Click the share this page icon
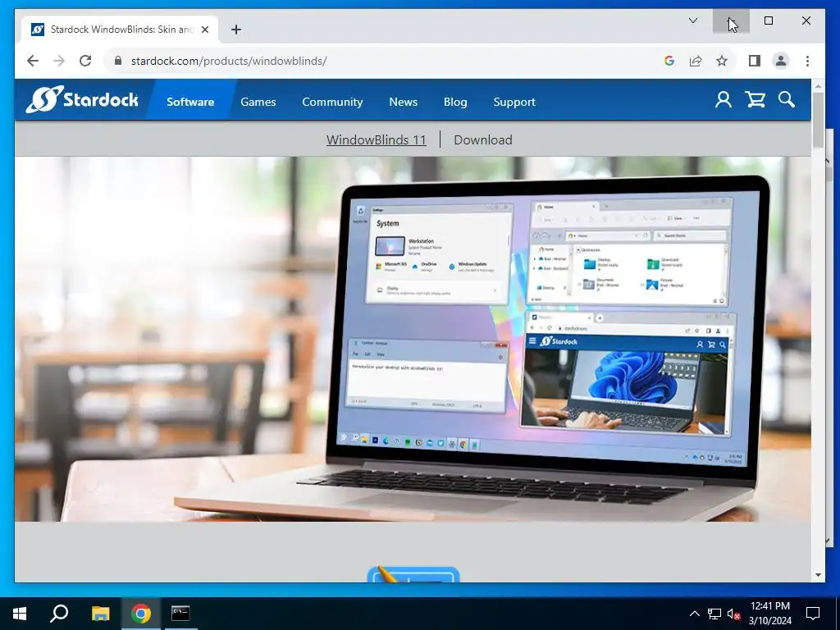840x630 pixels. [x=696, y=61]
